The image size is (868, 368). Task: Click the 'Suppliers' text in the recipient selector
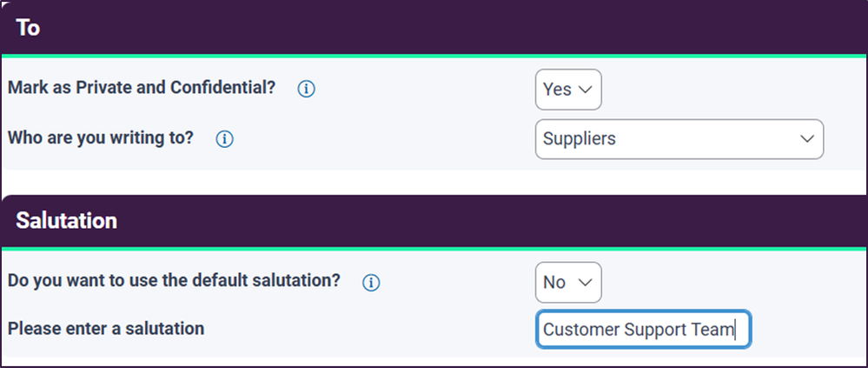pyautogui.click(x=579, y=138)
